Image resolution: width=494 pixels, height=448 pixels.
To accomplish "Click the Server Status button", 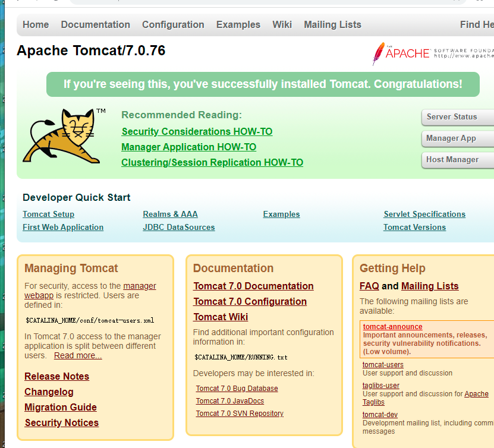I will 458,117.
